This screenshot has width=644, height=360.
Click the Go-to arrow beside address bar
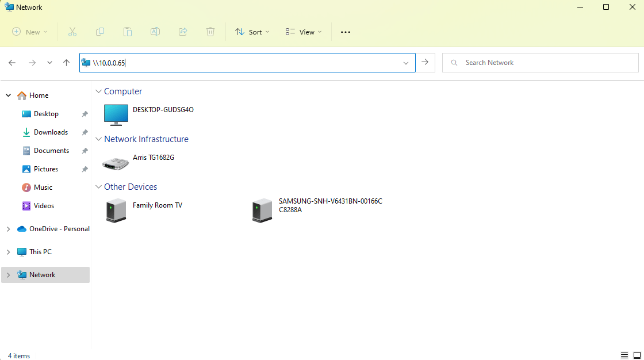[425, 63]
